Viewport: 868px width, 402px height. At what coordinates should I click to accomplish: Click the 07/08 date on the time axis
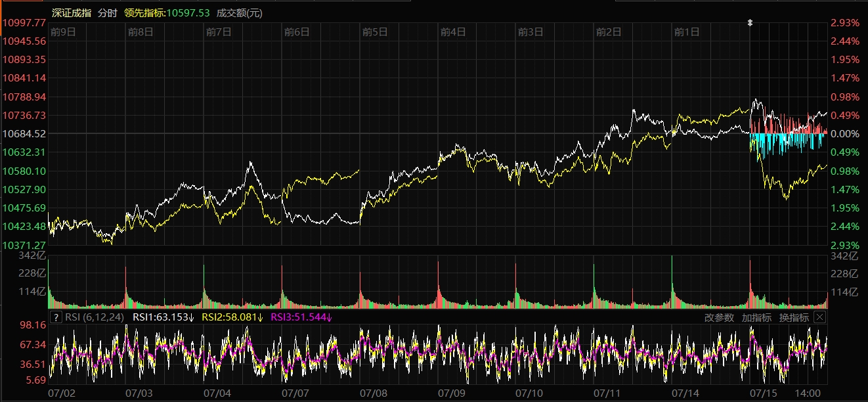pyautogui.click(x=374, y=393)
